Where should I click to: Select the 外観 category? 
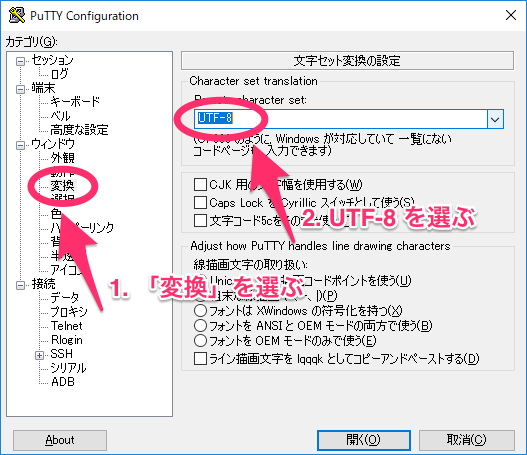[63, 158]
